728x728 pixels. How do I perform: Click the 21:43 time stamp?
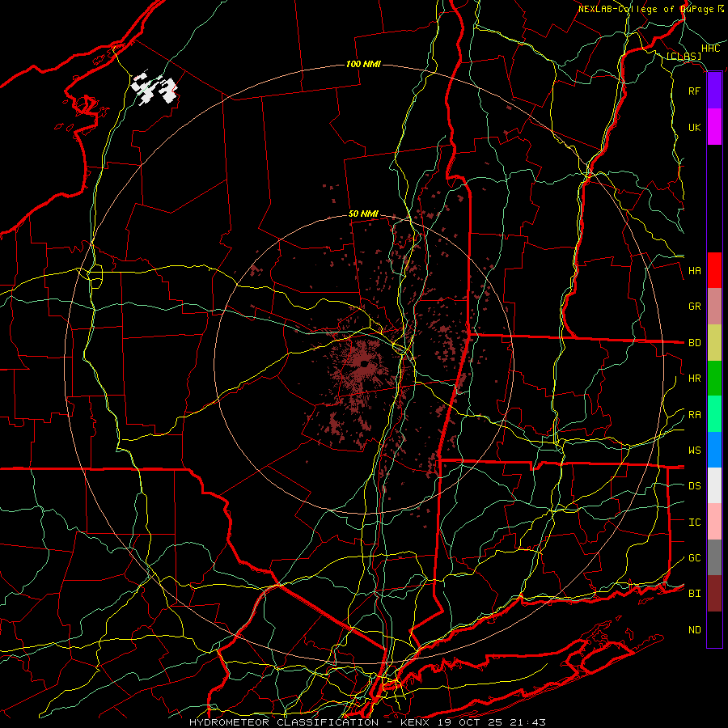tap(528, 722)
